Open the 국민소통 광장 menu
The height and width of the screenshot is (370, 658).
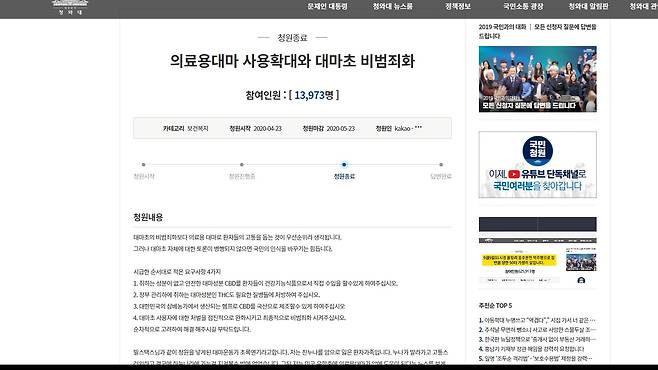(523, 6)
